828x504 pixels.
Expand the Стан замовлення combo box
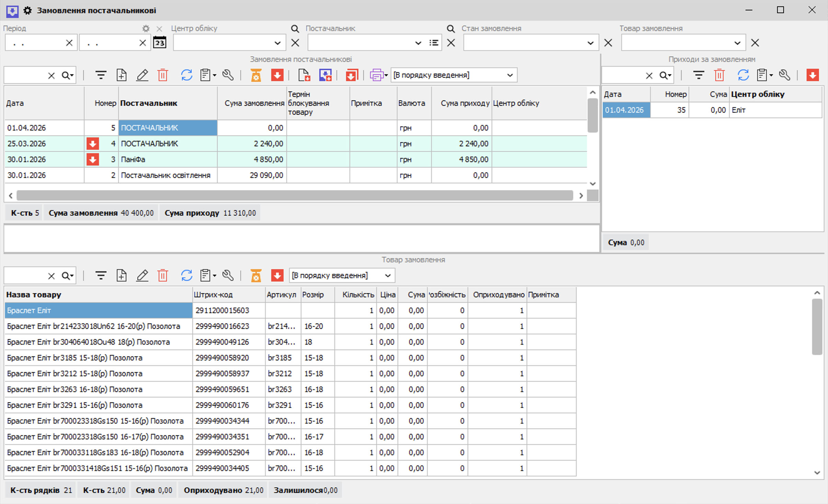point(590,43)
